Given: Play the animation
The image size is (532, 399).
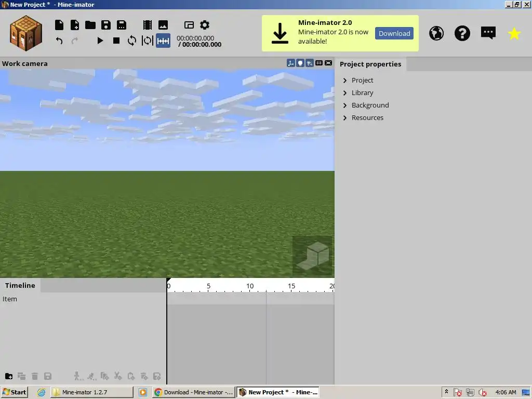Looking at the screenshot, I should tap(100, 41).
